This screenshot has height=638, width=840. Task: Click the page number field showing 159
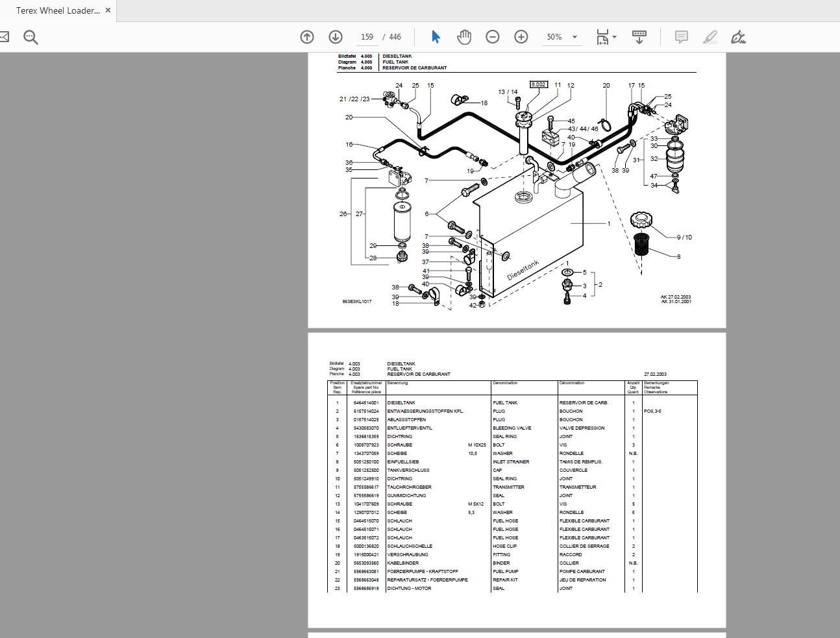pyautogui.click(x=367, y=37)
